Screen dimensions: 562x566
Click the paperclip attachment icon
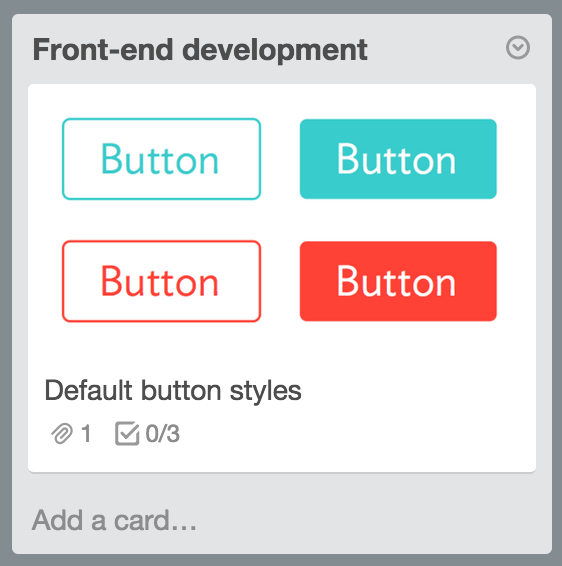point(62,434)
